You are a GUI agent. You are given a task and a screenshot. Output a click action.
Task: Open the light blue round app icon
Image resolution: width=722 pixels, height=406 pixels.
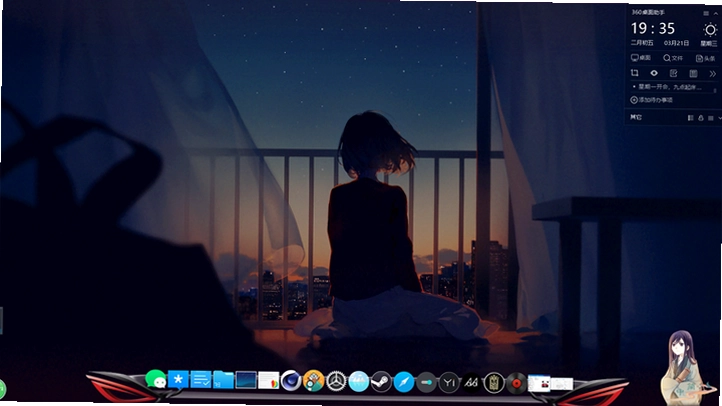[x=359, y=382]
